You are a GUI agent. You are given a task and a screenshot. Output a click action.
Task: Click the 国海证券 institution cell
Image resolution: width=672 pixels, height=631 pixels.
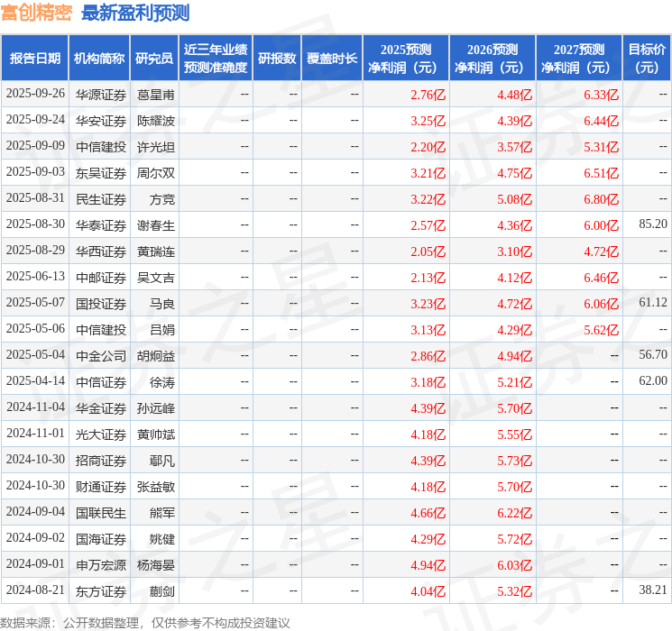click(101, 538)
